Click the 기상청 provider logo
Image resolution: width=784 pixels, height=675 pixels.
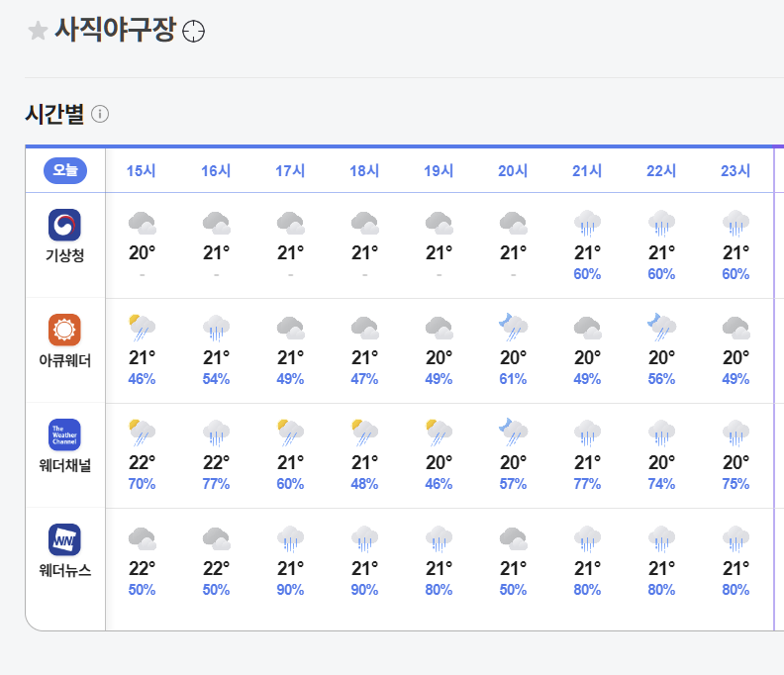coord(64,225)
